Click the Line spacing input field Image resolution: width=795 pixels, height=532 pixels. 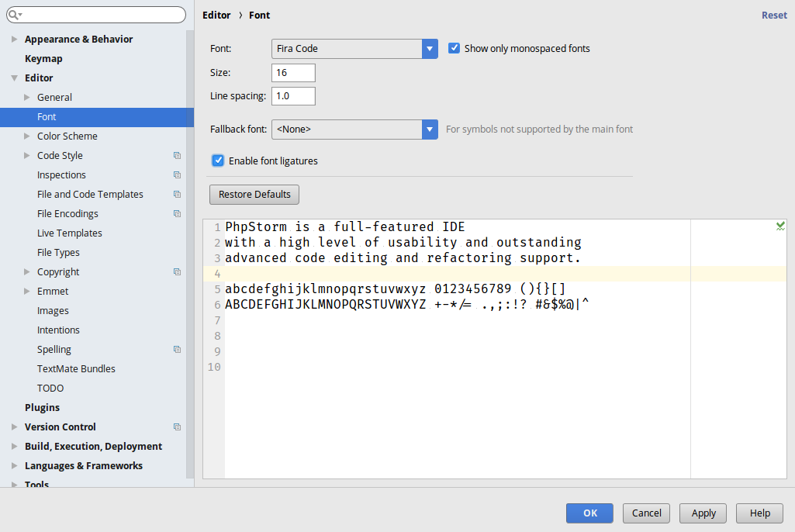pos(293,96)
